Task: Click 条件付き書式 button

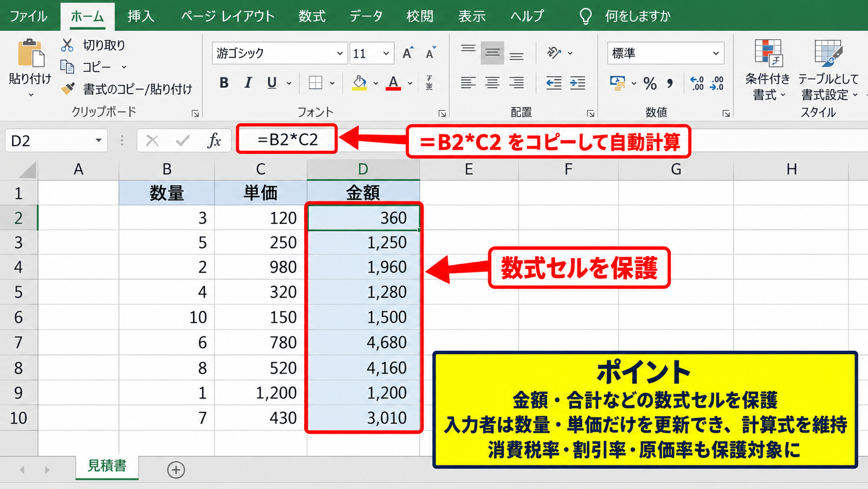Action: (x=767, y=70)
